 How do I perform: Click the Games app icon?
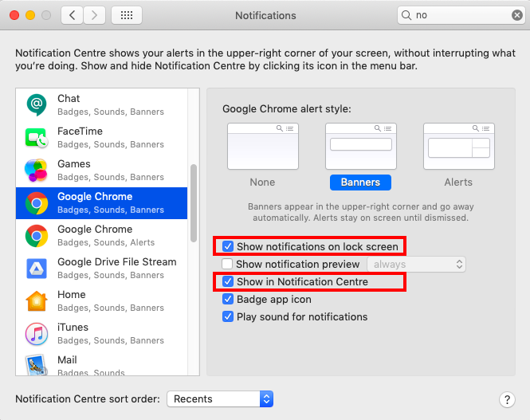(x=36, y=170)
